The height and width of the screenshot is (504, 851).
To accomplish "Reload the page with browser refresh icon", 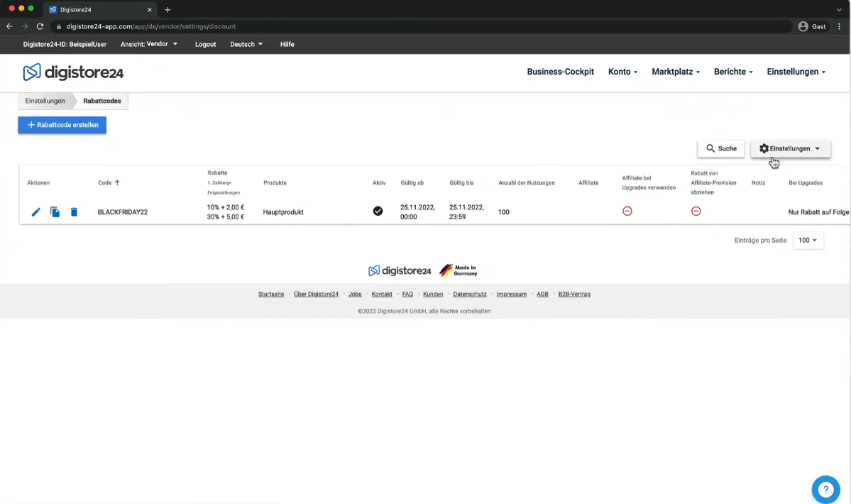I will tap(40, 26).
